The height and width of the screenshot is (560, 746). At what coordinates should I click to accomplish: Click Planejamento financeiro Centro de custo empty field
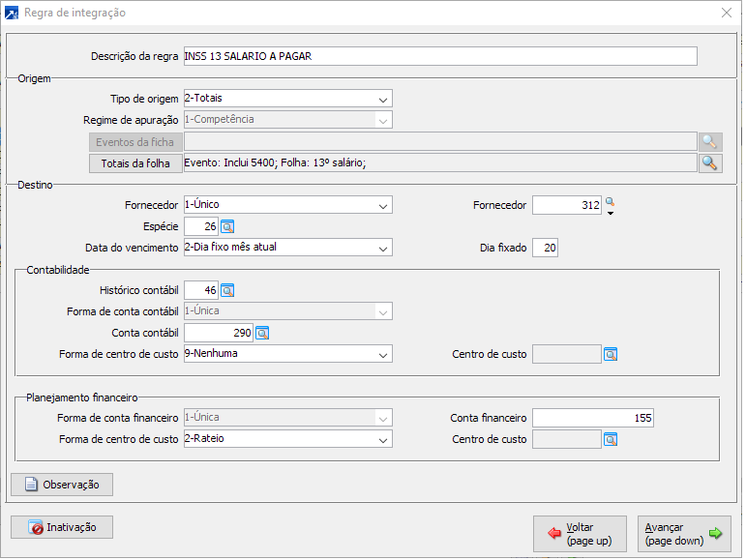[x=567, y=439]
